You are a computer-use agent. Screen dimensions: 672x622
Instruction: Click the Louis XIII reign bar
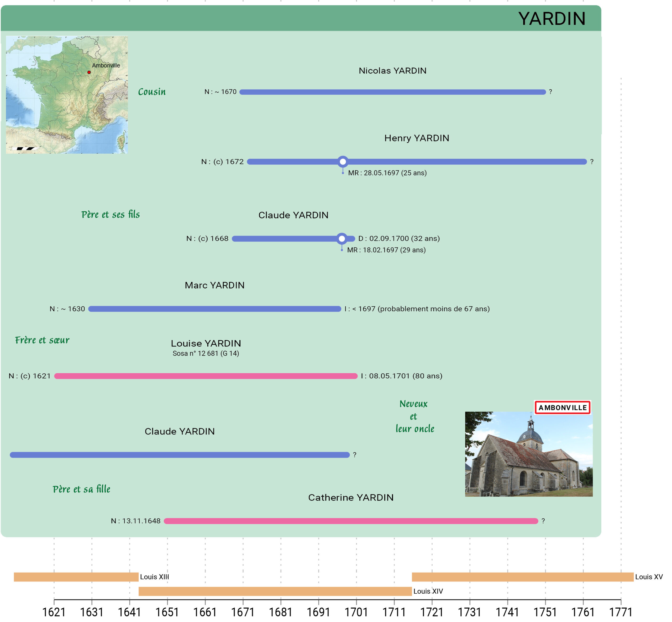point(76,577)
